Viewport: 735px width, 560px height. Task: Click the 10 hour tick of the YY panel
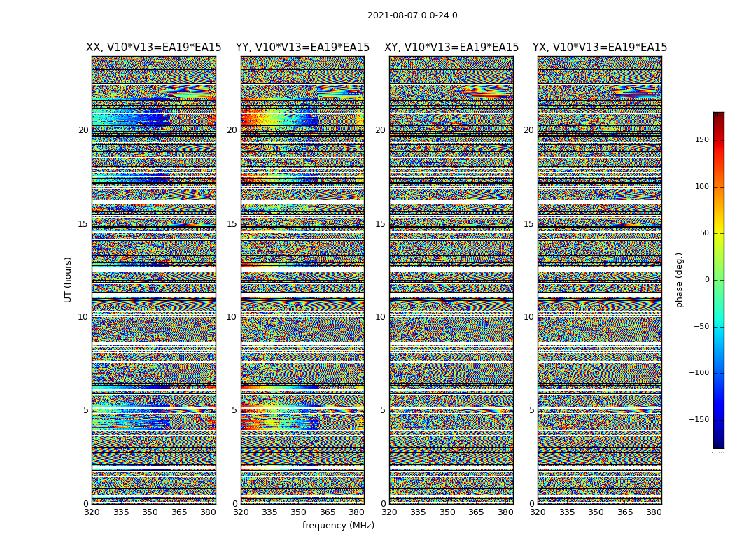(232, 317)
